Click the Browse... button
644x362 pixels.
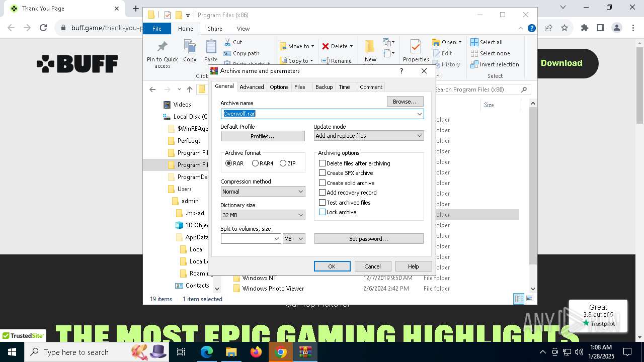tap(405, 102)
